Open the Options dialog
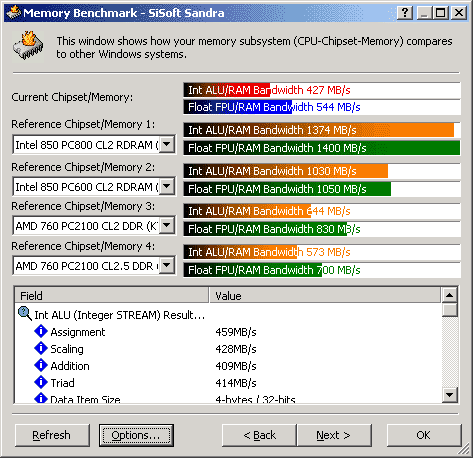473x458 pixels. pyautogui.click(x=136, y=435)
